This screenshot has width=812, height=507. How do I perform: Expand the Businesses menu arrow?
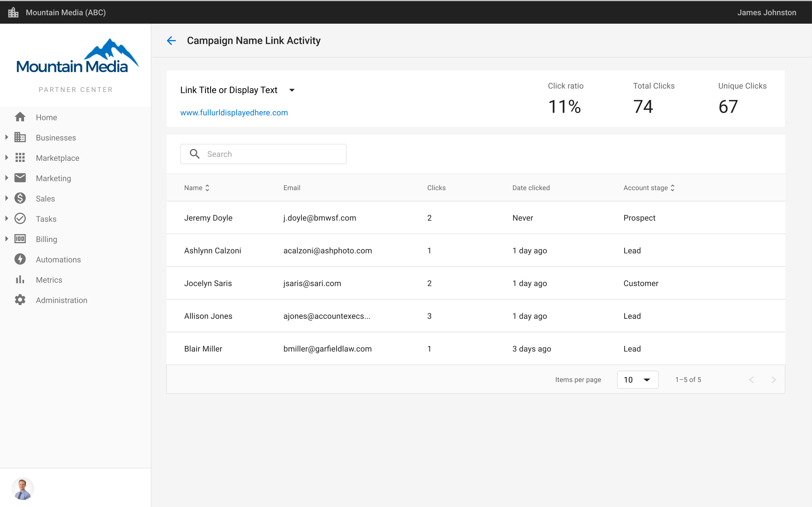point(6,137)
